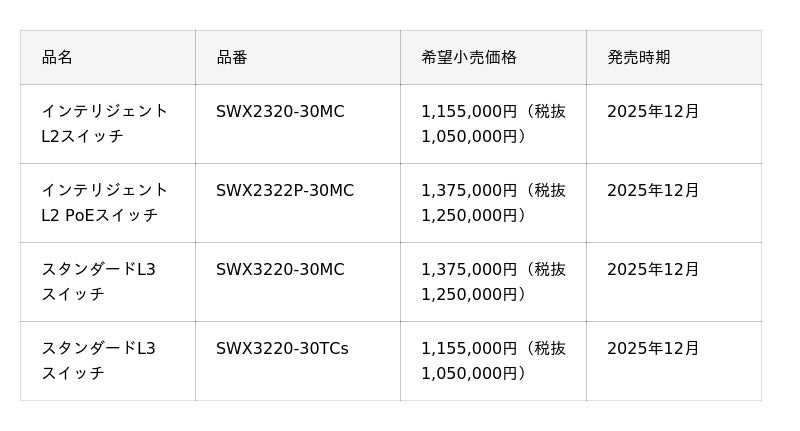Click the 品名 column header
Viewport: 800px width, 431px height.
[x=57, y=58]
